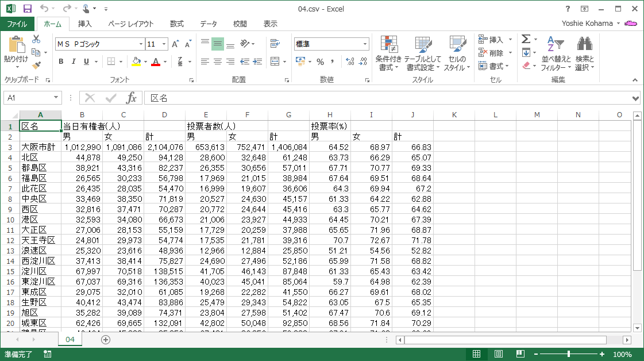644x361 pixels.
Task: Switch to the 挿入 tab
Action: coord(84,24)
